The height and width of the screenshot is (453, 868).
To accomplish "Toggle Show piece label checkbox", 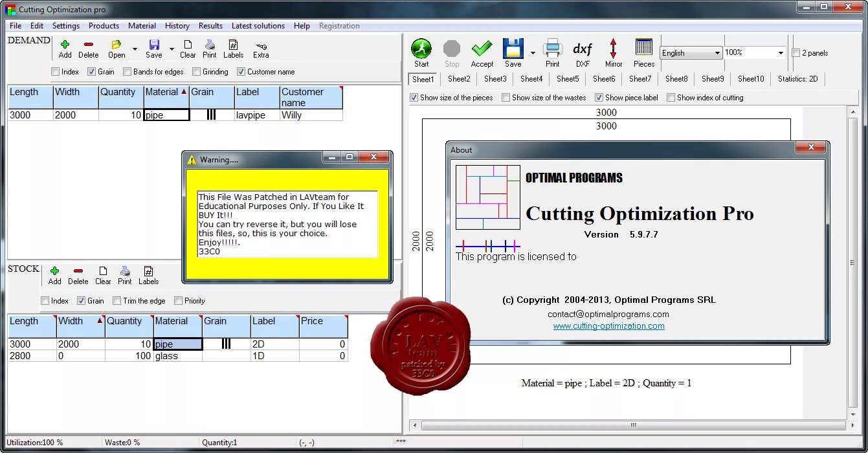I will click(599, 98).
